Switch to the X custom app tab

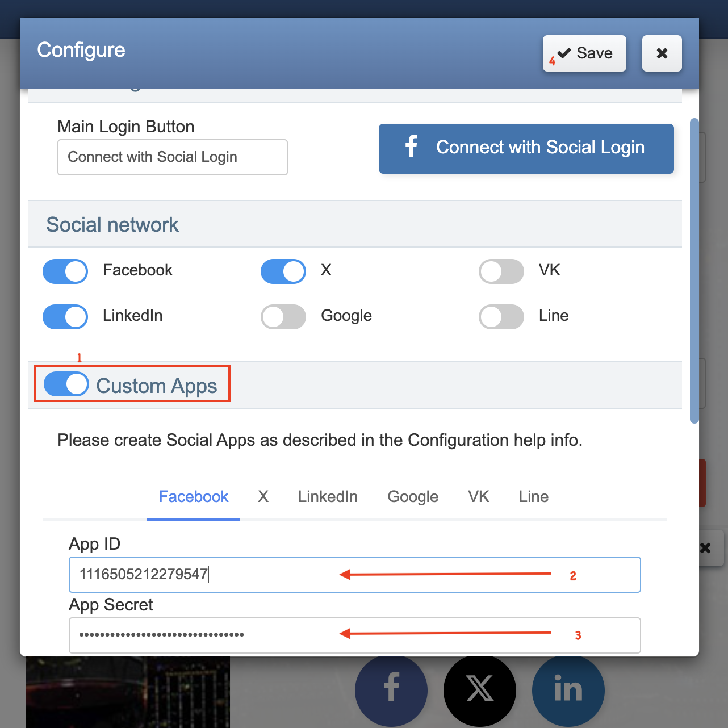pos(263,497)
